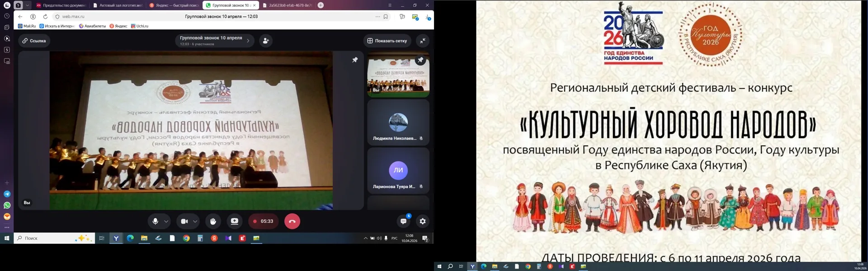Switch to the Актовый зал логотип tab

point(118,5)
